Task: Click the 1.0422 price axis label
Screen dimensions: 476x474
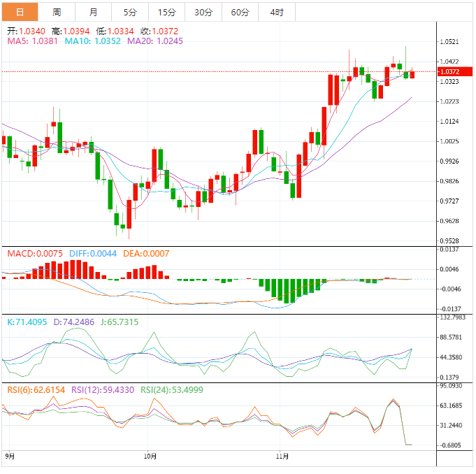Action: pyautogui.click(x=449, y=62)
